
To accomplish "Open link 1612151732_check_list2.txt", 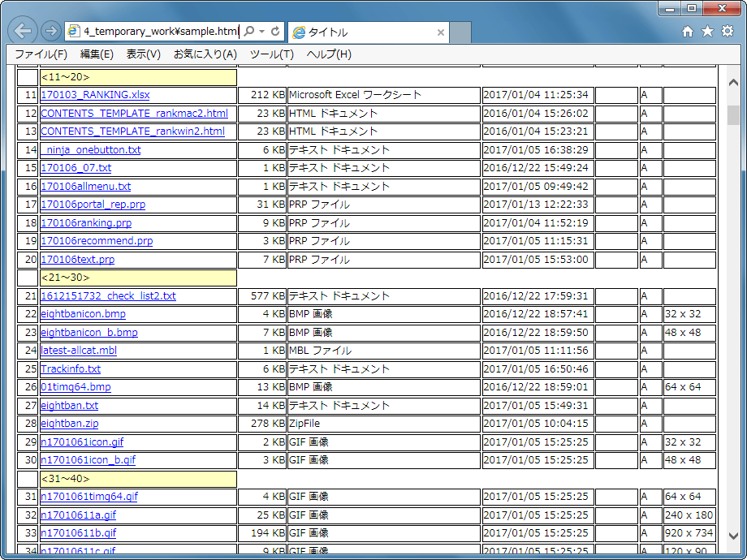I will (x=109, y=295).
